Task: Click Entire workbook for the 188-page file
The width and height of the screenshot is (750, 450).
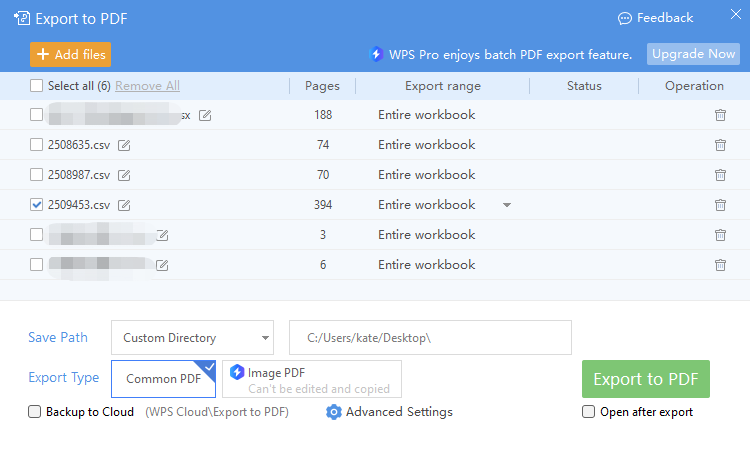Action: click(x=427, y=115)
